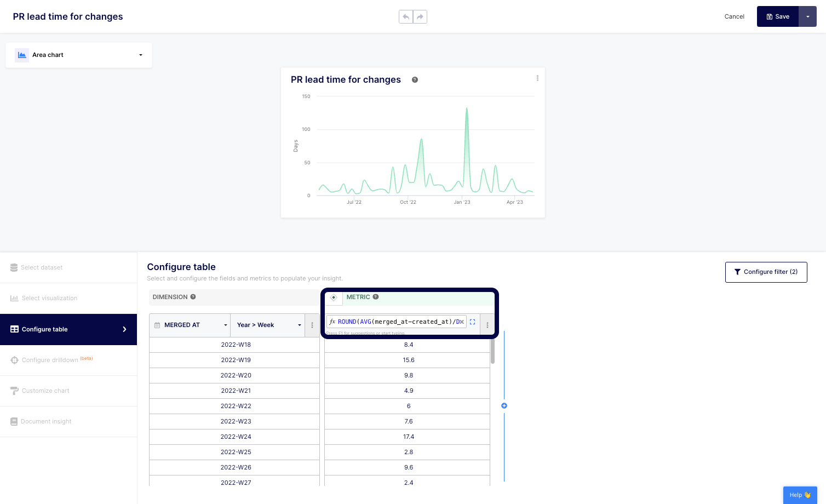Image resolution: width=826 pixels, height=504 pixels.
Task: Open the Save button's dropdown arrow
Action: coord(807,17)
